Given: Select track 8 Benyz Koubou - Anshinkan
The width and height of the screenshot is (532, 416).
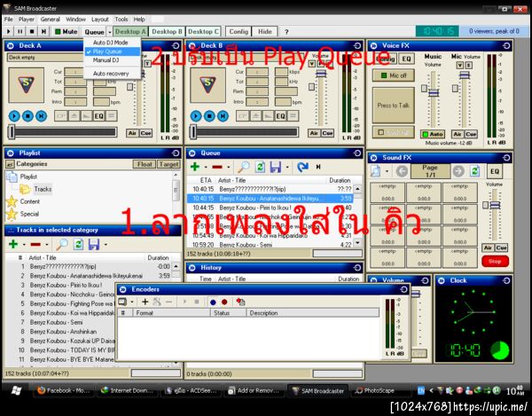Looking at the screenshot, I should click(63, 332).
